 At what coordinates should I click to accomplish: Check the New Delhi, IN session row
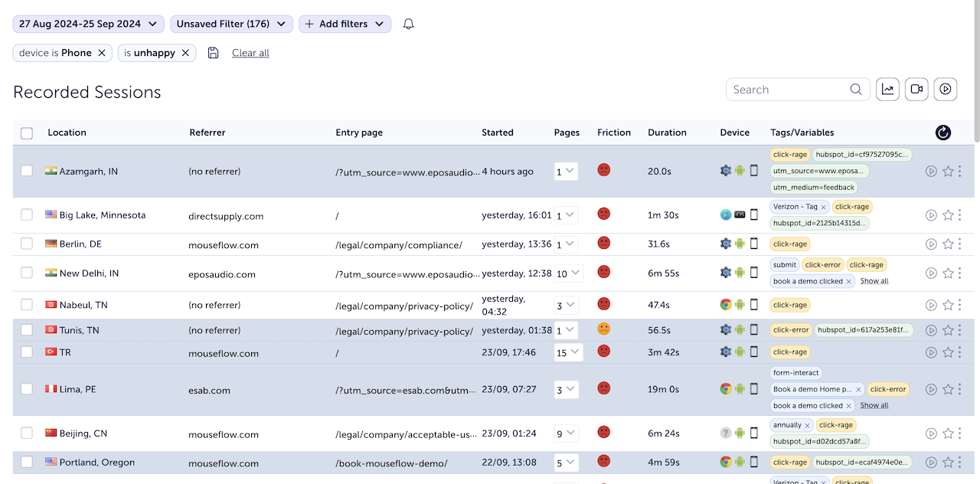pos(27,273)
